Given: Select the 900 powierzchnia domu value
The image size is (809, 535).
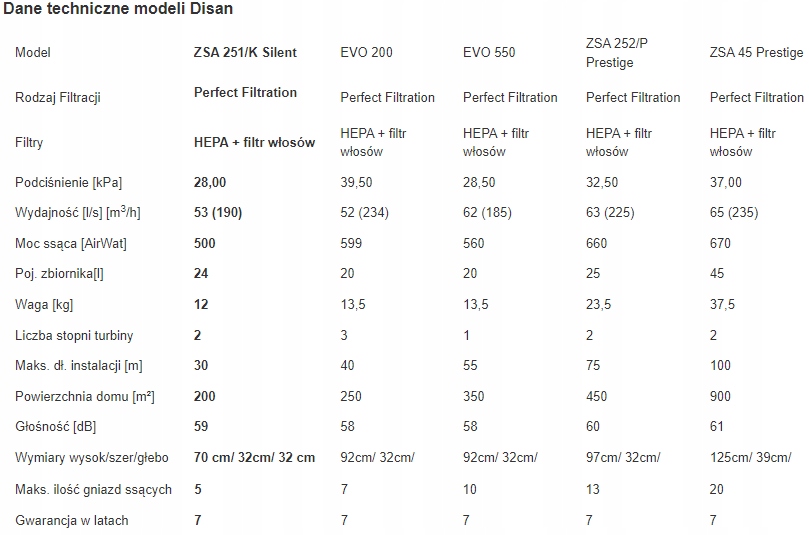Looking at the screenshot, I should coord(721,397).
